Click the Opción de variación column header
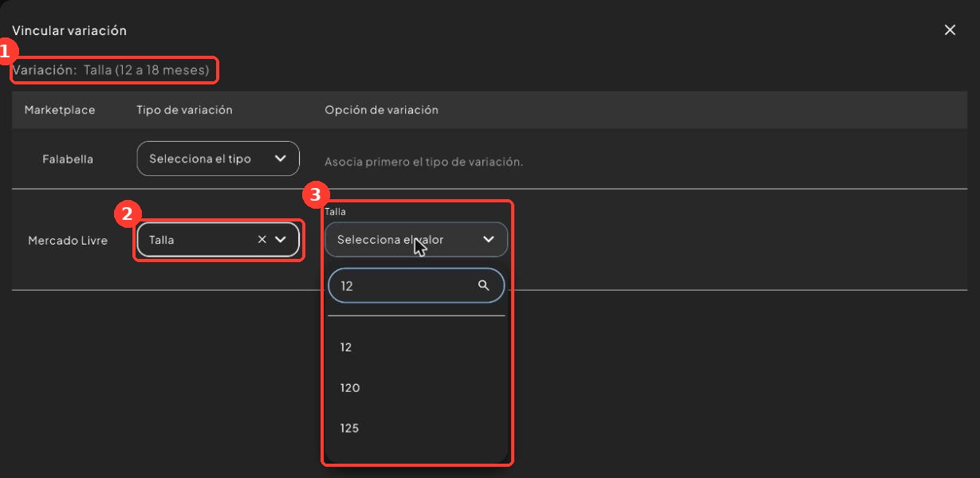The width and height of the screenshot is (980, 478). tap(381, 110)
